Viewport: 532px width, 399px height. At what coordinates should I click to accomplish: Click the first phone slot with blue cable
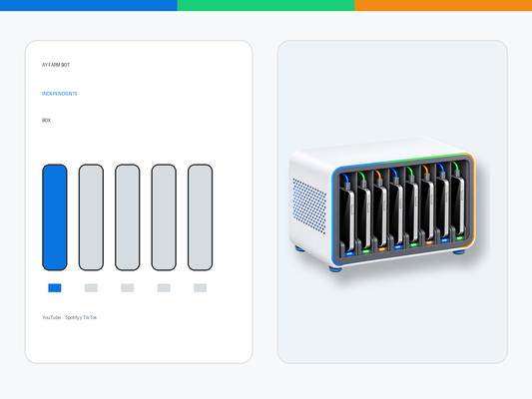click(x=347, y=214)
